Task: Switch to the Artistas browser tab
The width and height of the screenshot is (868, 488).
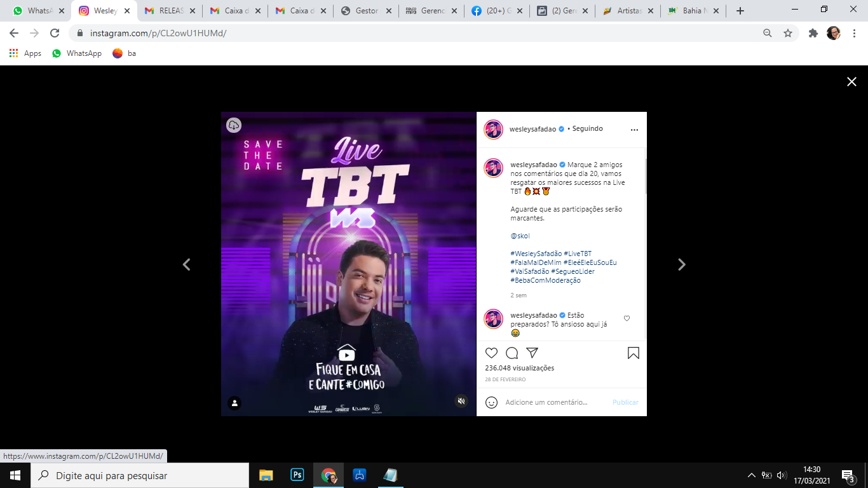Action: pos(627,11)
